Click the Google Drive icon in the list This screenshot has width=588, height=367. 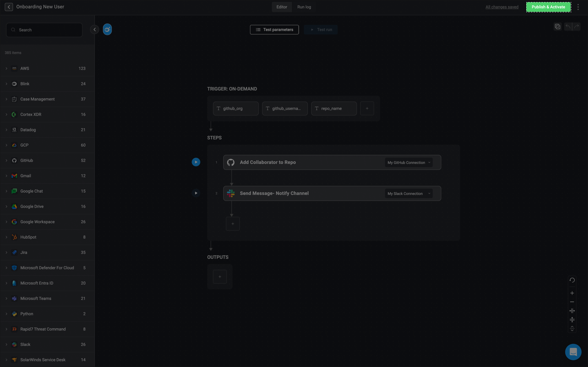(14, 207)
